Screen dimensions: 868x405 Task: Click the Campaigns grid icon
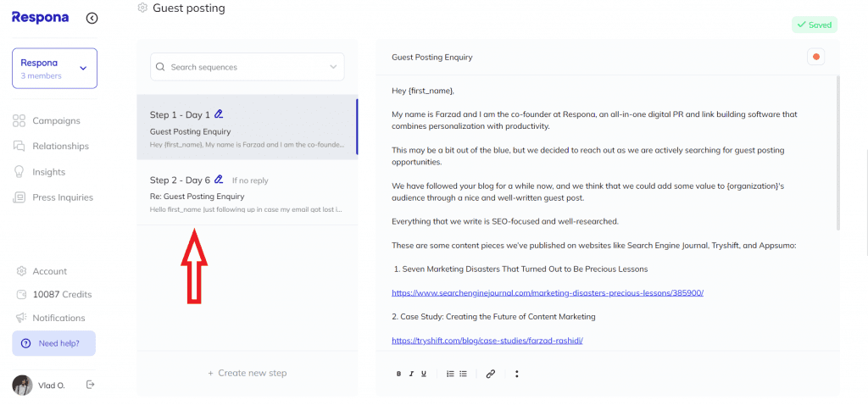coord(19,120)
